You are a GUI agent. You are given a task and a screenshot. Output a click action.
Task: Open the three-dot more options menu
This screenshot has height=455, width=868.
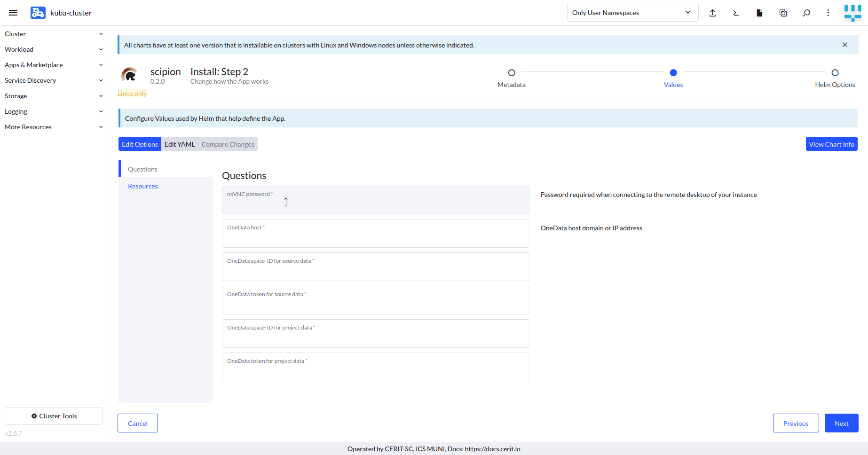(828, 13)
